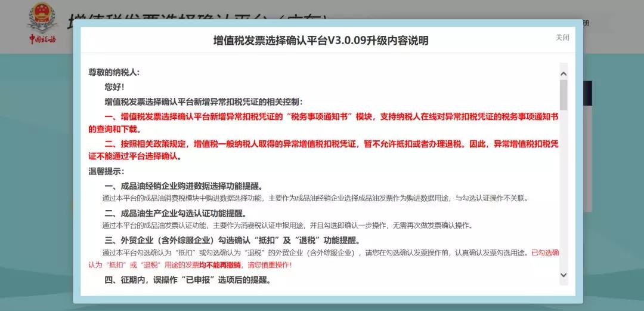Click the 您好！ line
Viewport: 644px width, 311px height.
(114, 87)
